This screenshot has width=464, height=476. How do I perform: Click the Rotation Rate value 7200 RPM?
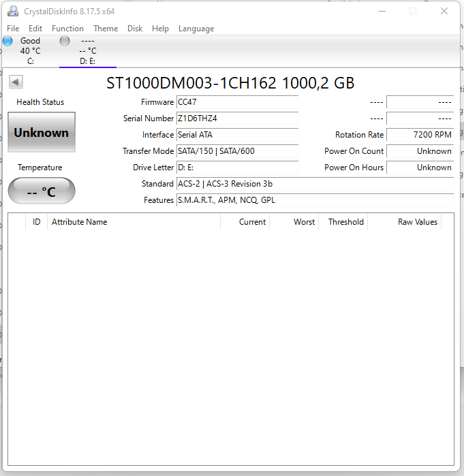pyautogui.click(x=420, y=135)
